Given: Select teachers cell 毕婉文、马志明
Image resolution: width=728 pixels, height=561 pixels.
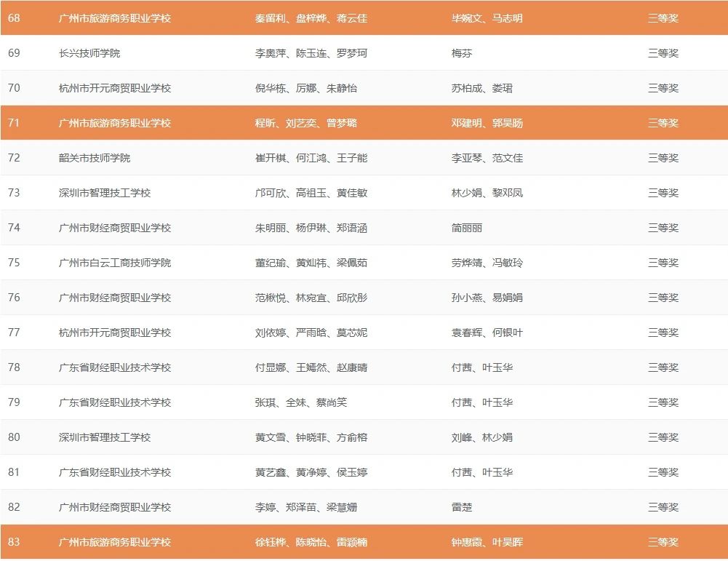Looking at the screenshot, I should pos(487,18).
